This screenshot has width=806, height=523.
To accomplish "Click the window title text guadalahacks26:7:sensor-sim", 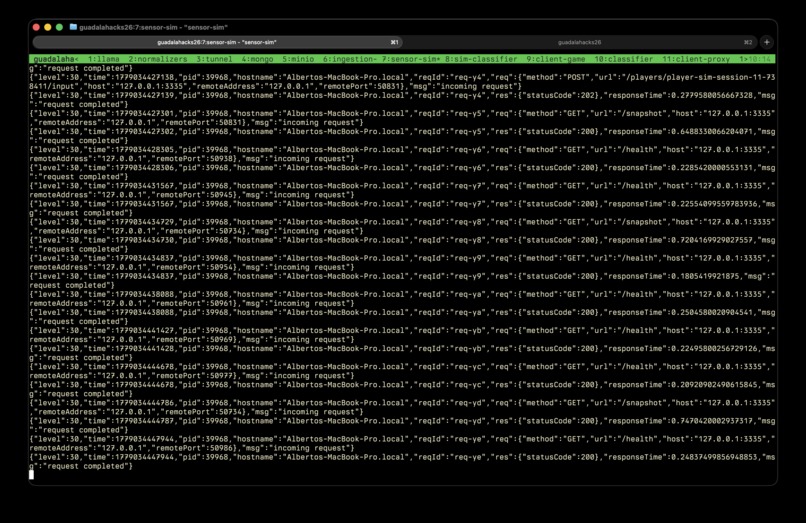I will click(153, 27).
